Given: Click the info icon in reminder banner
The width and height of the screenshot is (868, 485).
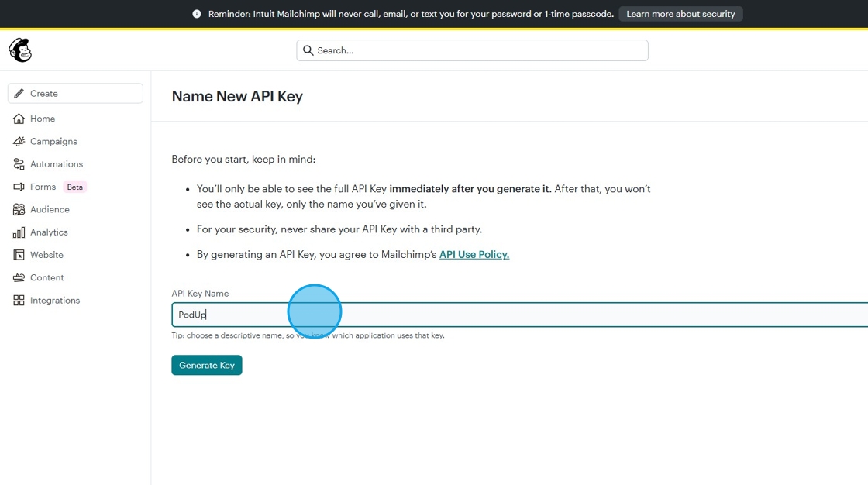Looking at the screenshot, I should click(197, 14).
